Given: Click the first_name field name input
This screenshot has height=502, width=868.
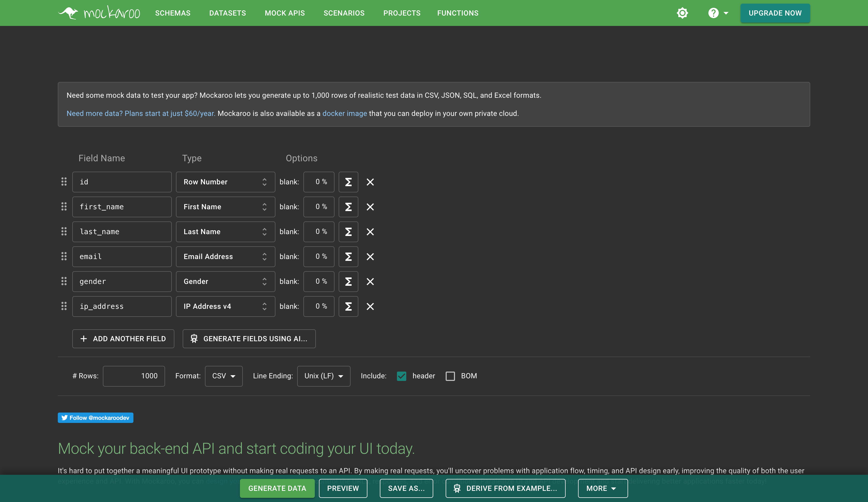Looking at the screenshot, I should [x=122, y=206].
